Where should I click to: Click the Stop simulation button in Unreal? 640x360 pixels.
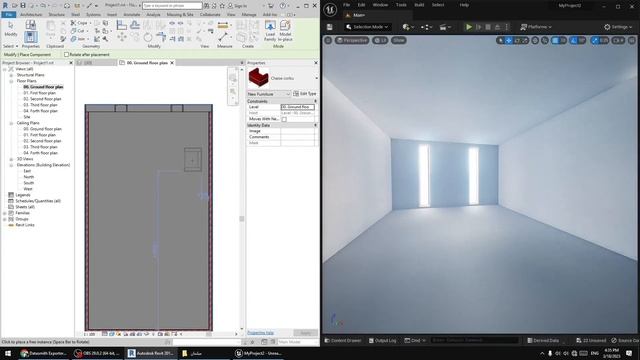[x=488, y=27]
